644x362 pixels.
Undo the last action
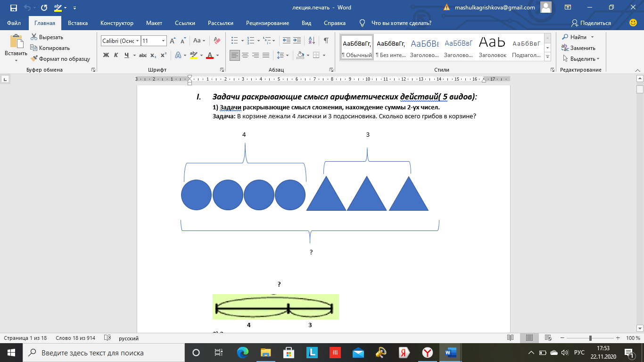tap(27, 8)
